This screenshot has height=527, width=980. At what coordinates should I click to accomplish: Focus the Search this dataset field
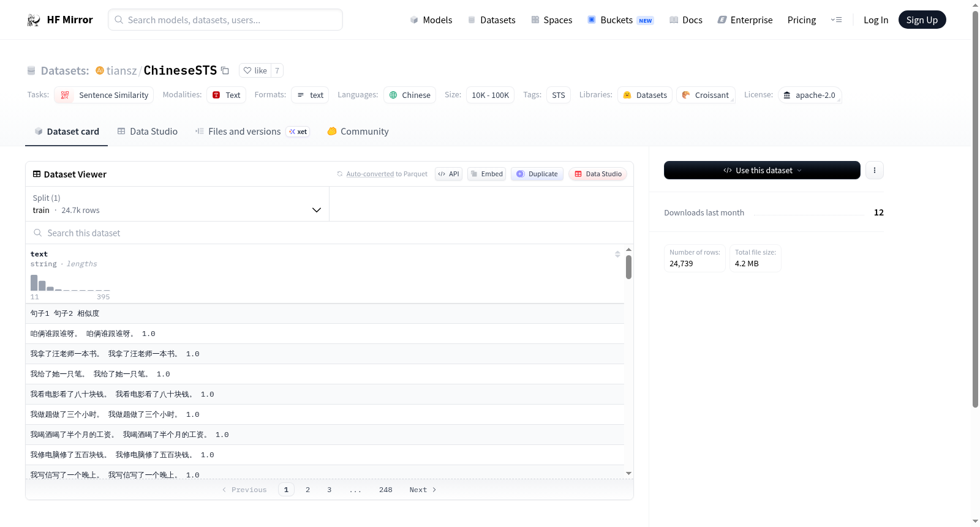pyautogui.click(x=330, y=233)
